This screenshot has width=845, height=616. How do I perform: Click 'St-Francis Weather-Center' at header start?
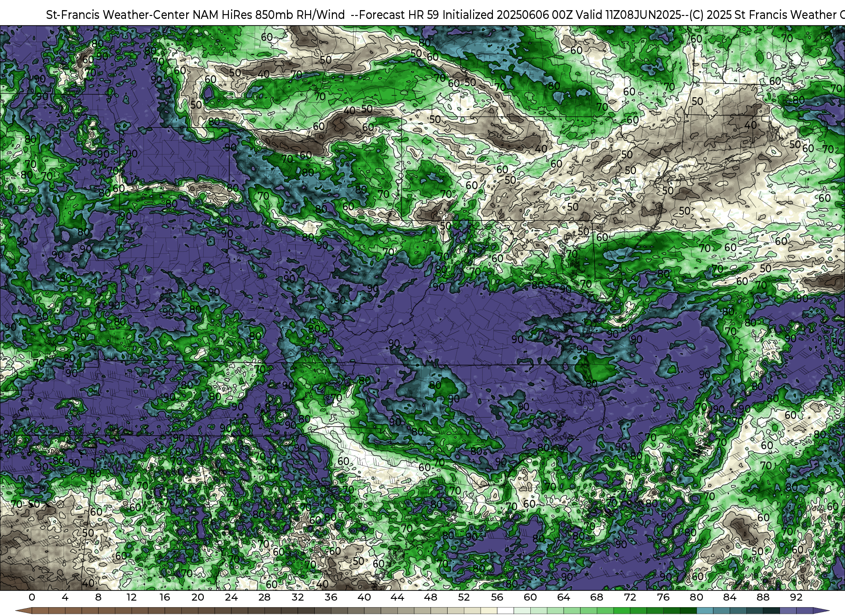coord(118,15)
